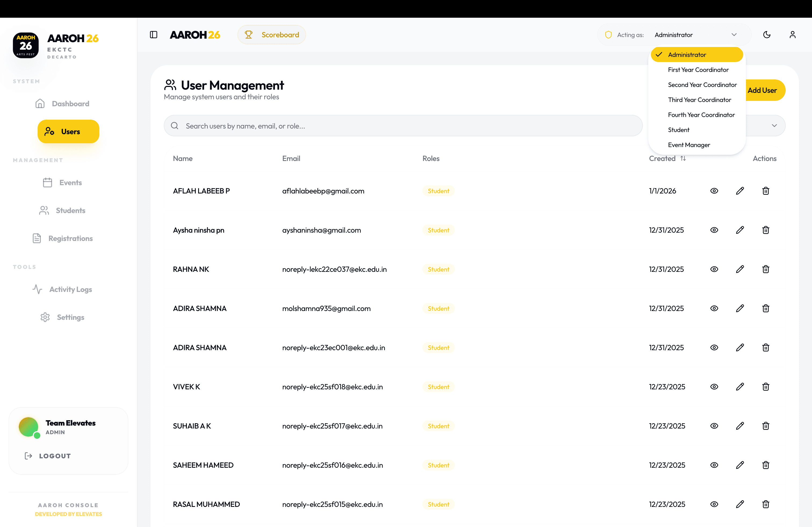Edit the molshamna935@gmail.com user

pyautogui.click(x=740, y=309)
